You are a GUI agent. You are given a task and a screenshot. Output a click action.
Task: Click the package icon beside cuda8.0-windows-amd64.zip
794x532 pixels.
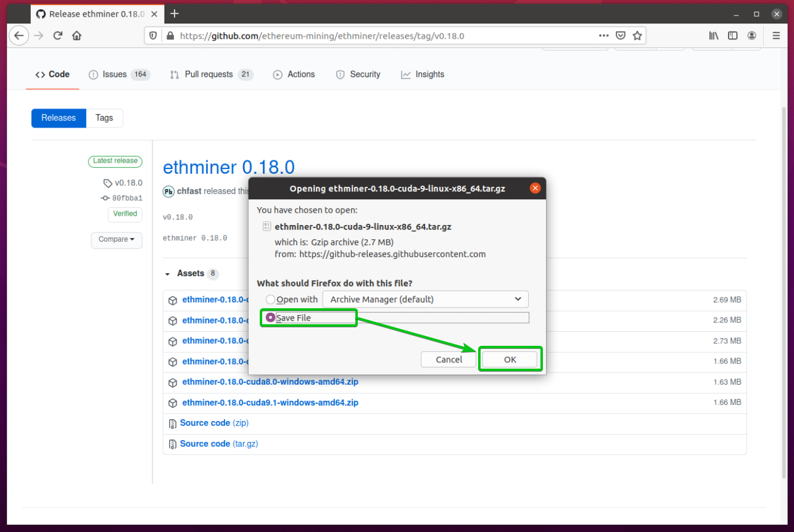[173, 382]
